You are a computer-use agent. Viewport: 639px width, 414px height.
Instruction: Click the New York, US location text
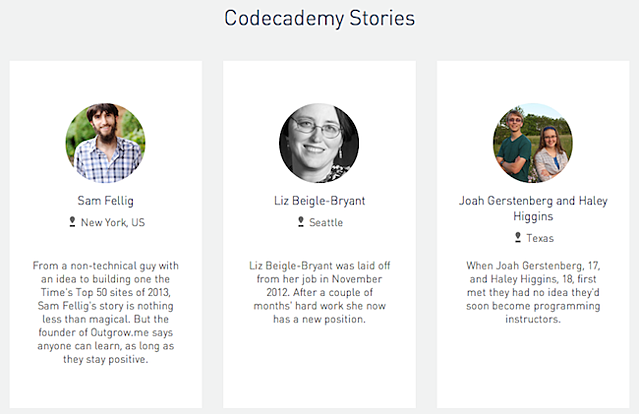[x=113, y=223]
